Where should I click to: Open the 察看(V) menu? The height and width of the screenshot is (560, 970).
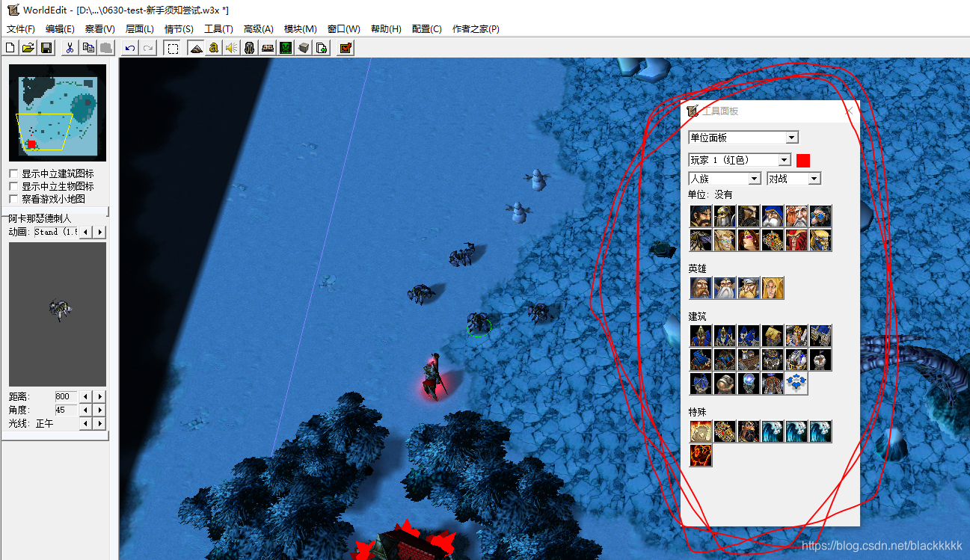100,29
